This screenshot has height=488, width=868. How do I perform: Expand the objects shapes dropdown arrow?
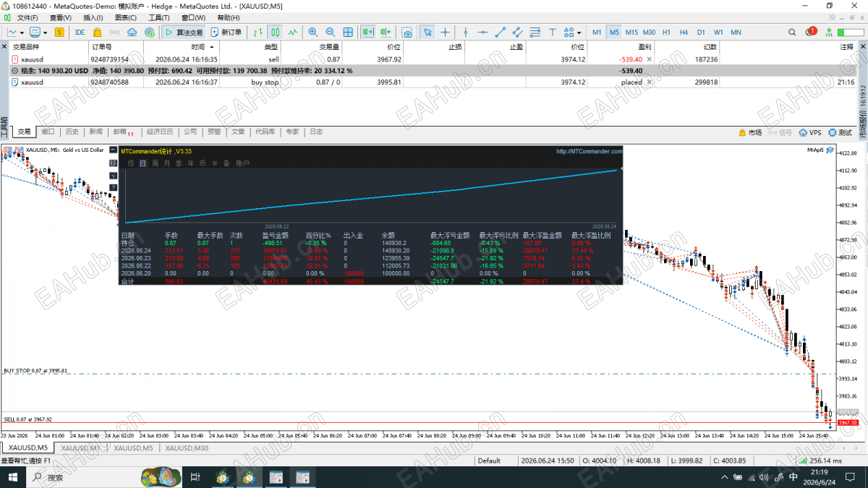(579, 32)
